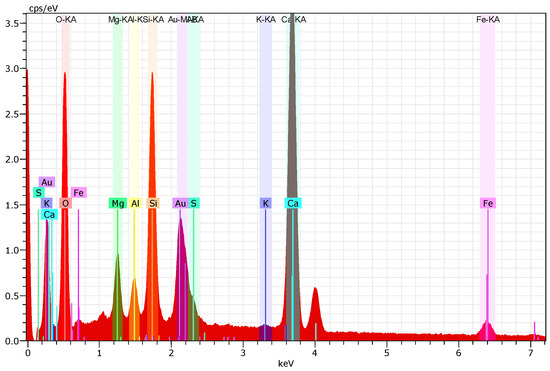
Task: Click the pink Fe label near 6.4 keV
Action: (488, 203)
